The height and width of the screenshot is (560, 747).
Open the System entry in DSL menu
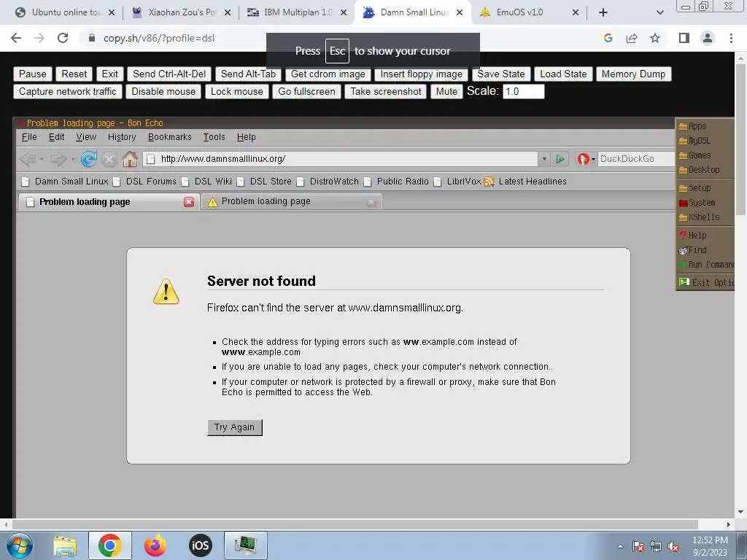[697, 203]
